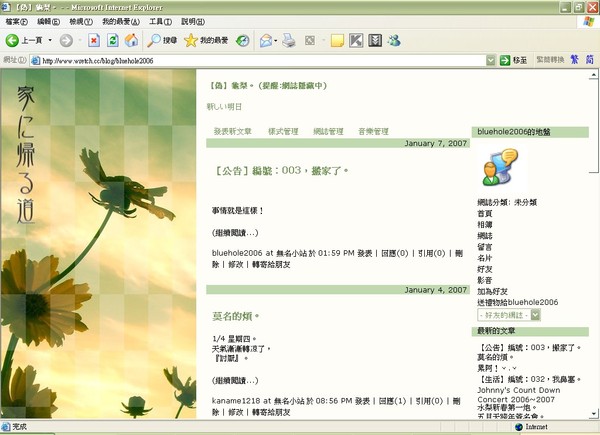Click the 音樂管理 link
Screen dimensions: 600x435
373,132
